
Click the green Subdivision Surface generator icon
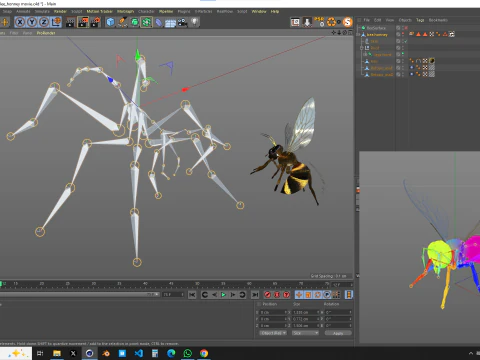pyautogui.click(x=135, y=22)
